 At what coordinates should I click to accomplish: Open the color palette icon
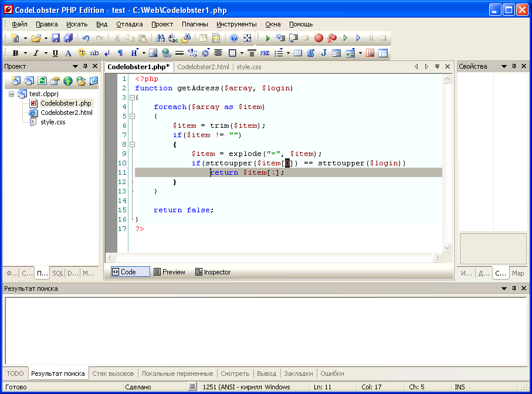coord(82,53)
